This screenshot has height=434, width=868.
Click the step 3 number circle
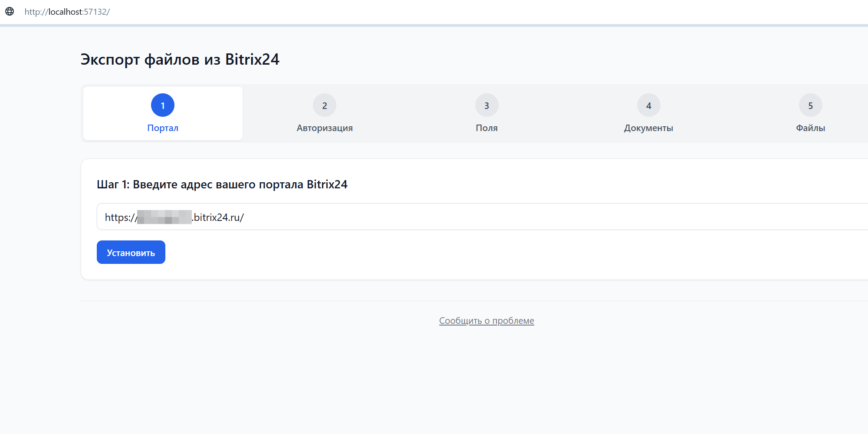click(x=487, y=105)
